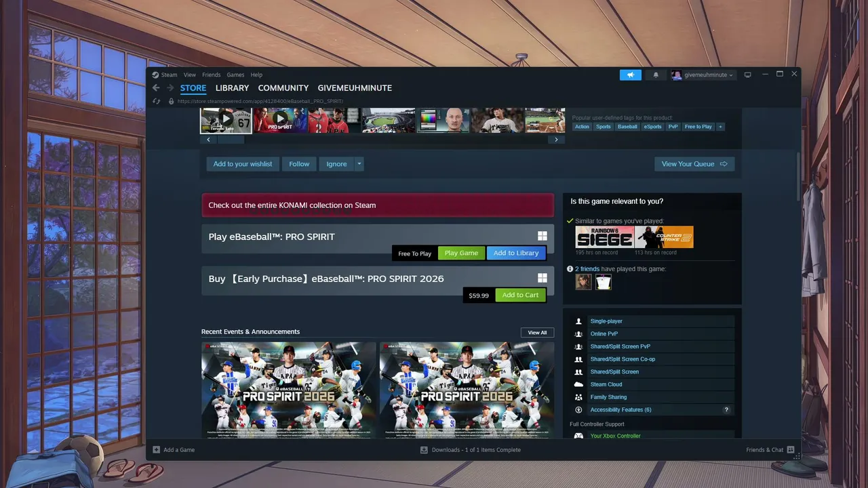
Task: Go back using the left arrow navigation icon
Action: [x=156, y=88]
